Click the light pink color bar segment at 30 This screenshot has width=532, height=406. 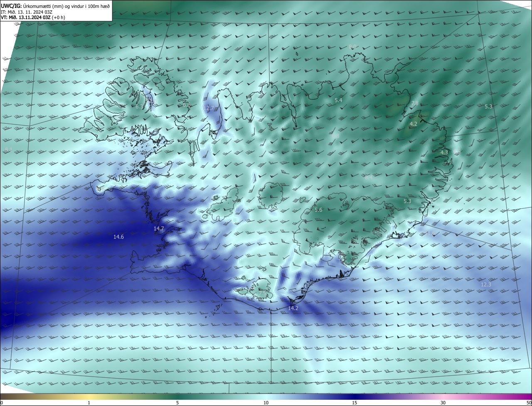click(443, 396)
